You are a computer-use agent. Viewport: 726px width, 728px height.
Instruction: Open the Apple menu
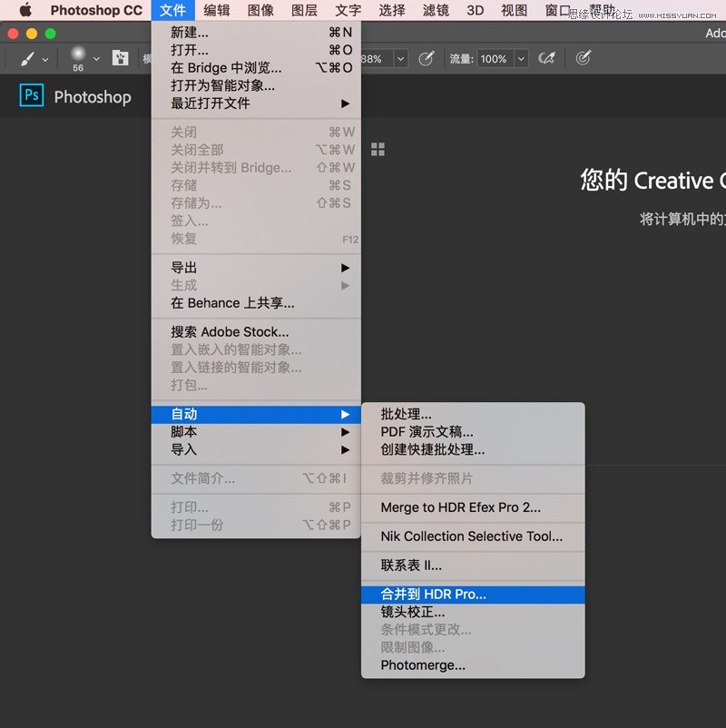[25, 10]
